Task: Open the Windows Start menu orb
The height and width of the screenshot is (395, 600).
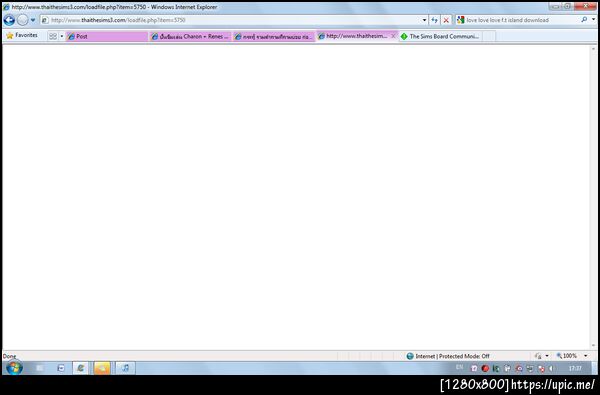Action: point(14,368)
